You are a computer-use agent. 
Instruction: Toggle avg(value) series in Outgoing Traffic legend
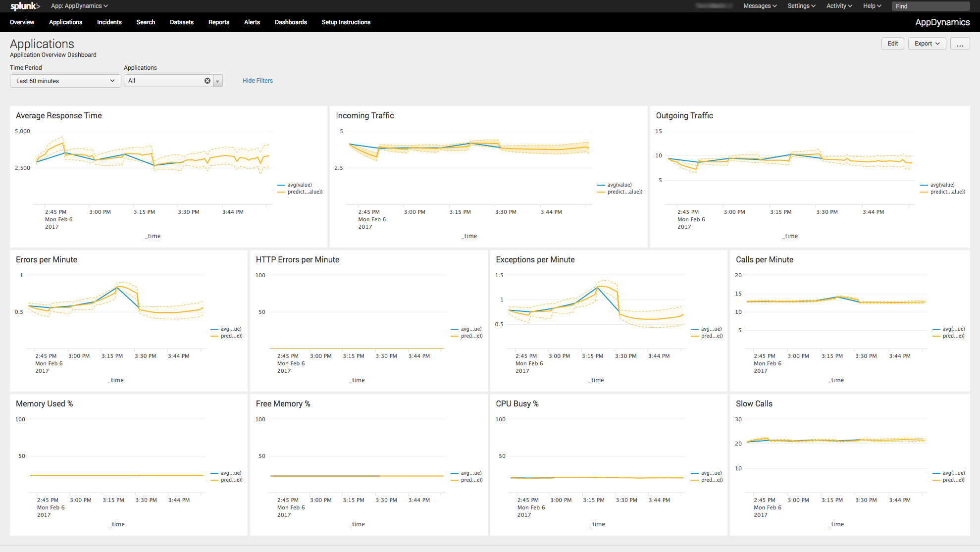click(942, 185)
